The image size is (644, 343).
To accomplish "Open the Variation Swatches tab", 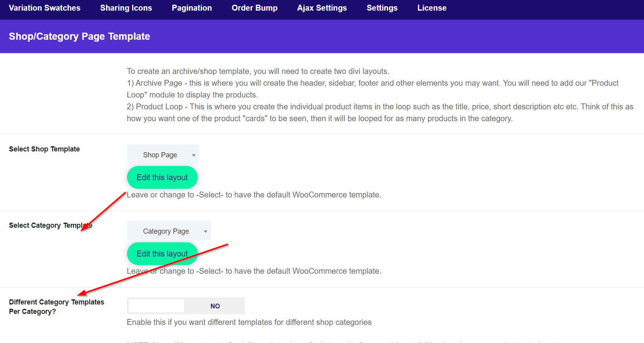I will click(x=44, y=8).
